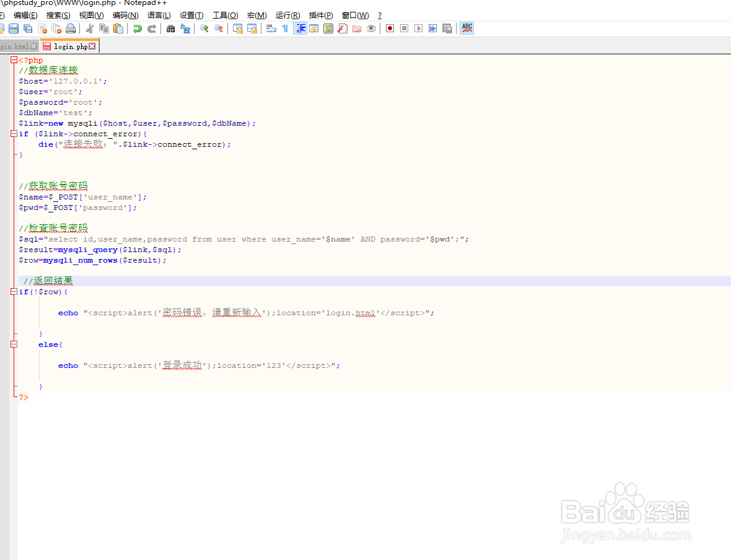Click the stop macro recording button
The width and height of the screenshot is (731, 560).
[x=404, y=28]
